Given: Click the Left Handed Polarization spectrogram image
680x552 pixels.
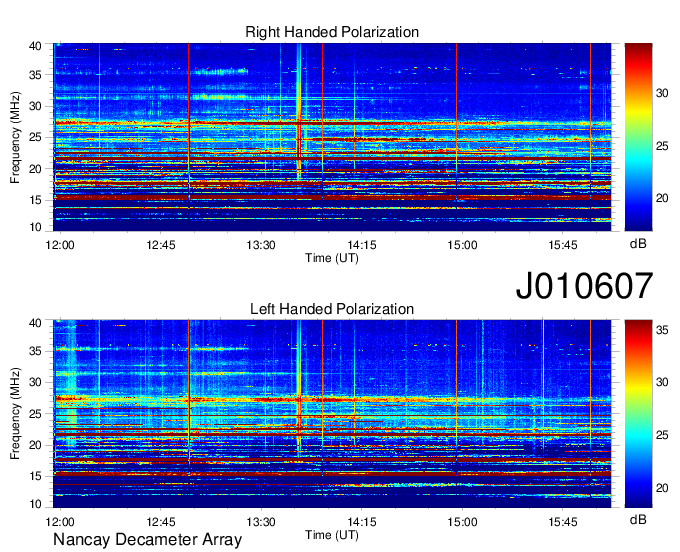Looking at the screenshot, I should pyautogui.click(x=332, y=414).
